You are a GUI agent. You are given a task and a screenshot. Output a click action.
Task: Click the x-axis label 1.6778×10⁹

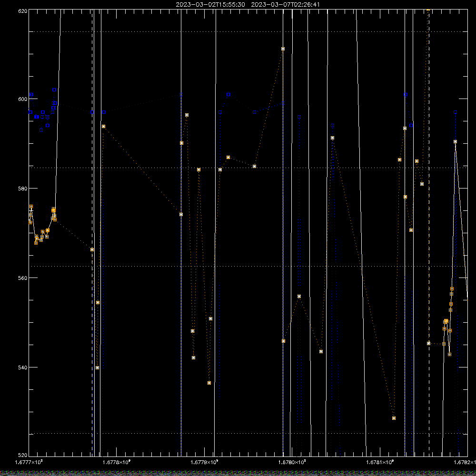(x=117, y=462)
